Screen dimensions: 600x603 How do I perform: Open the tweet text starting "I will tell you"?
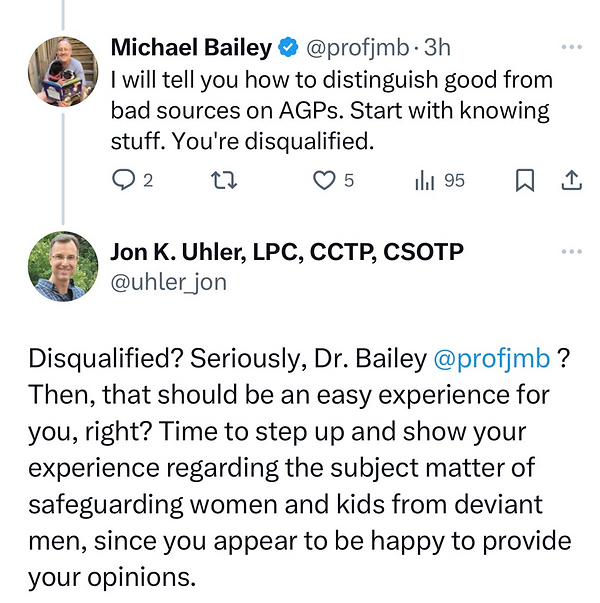click(x=330, y=110)
